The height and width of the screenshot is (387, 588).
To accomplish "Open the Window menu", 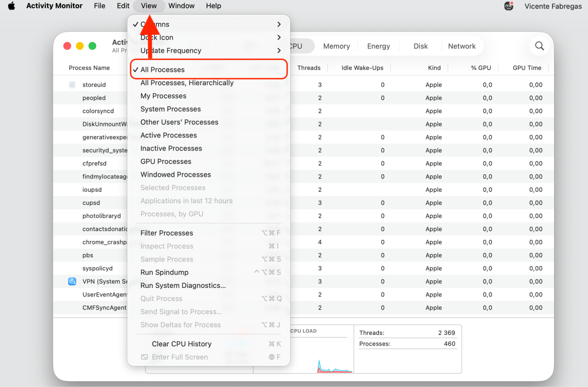I will pyautogui.click(x=181, y=6).
